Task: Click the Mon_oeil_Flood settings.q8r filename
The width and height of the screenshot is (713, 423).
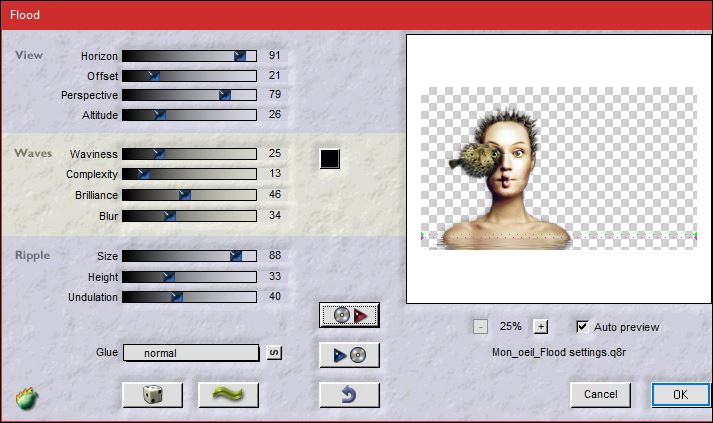Action: point(559,352)
